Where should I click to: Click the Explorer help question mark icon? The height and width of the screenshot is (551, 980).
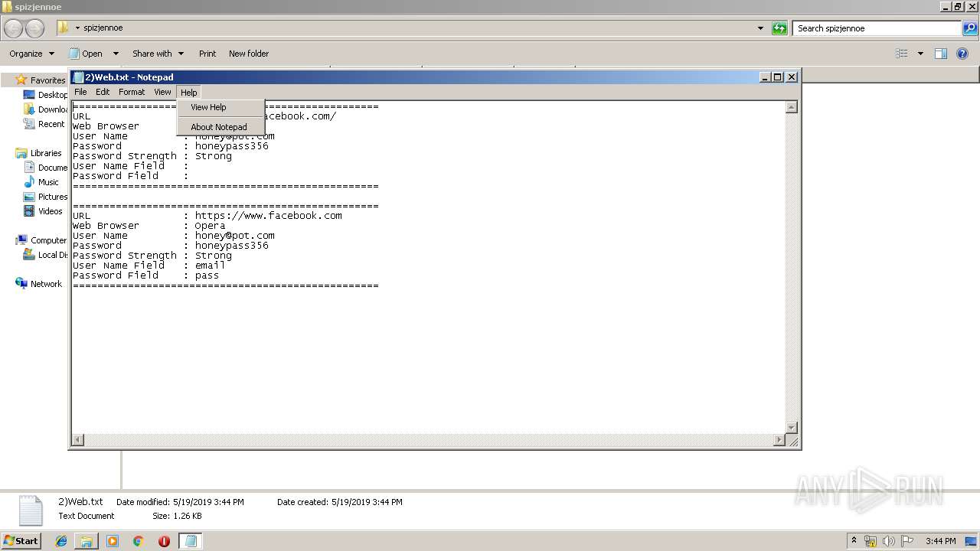tap(962, 54)
